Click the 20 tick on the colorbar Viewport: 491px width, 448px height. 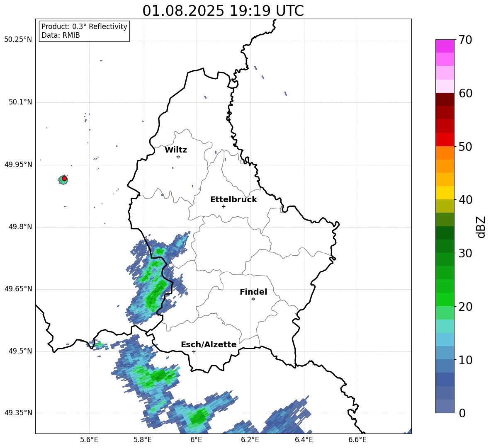pos(465,307)
